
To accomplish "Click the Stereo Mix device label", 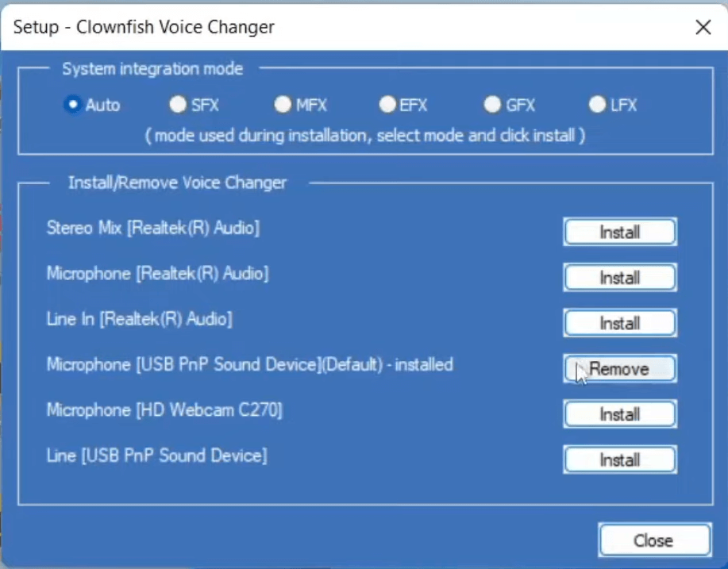I will tap(153, 229).
